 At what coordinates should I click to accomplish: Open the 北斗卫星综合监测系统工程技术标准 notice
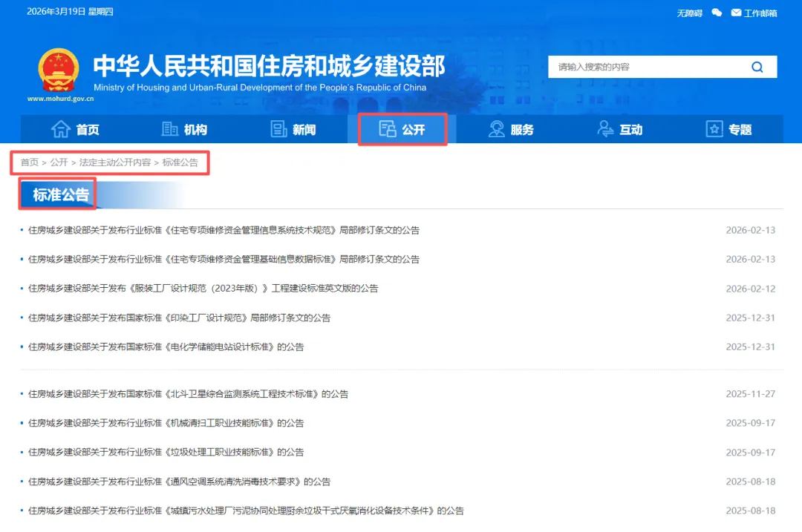[188, 394]
